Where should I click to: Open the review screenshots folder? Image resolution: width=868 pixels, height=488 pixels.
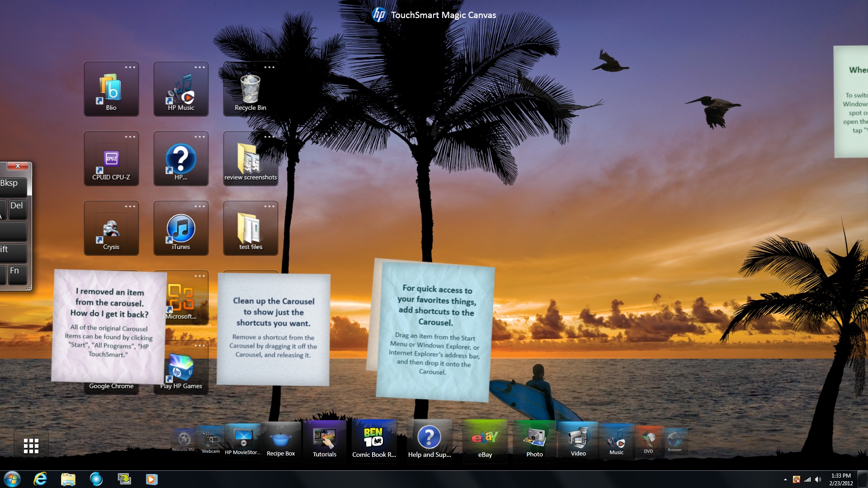(x=250, y=159)
